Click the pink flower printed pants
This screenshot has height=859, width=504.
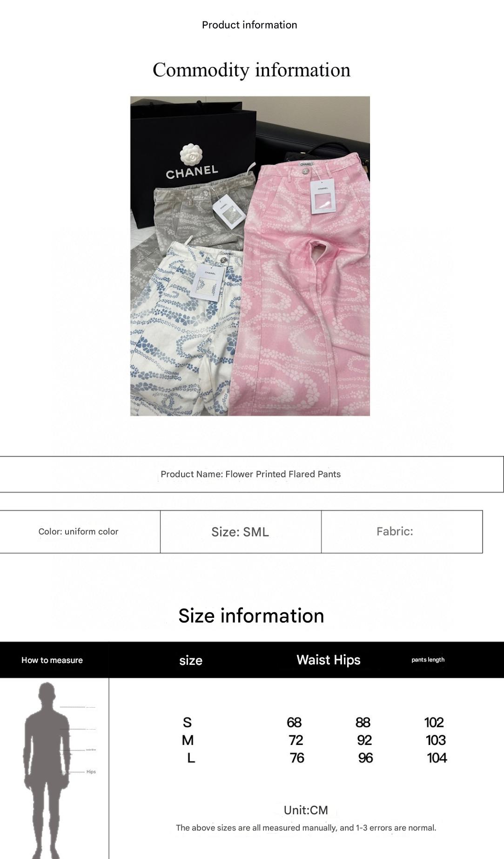pyautogui.click(x=302, y=289)
